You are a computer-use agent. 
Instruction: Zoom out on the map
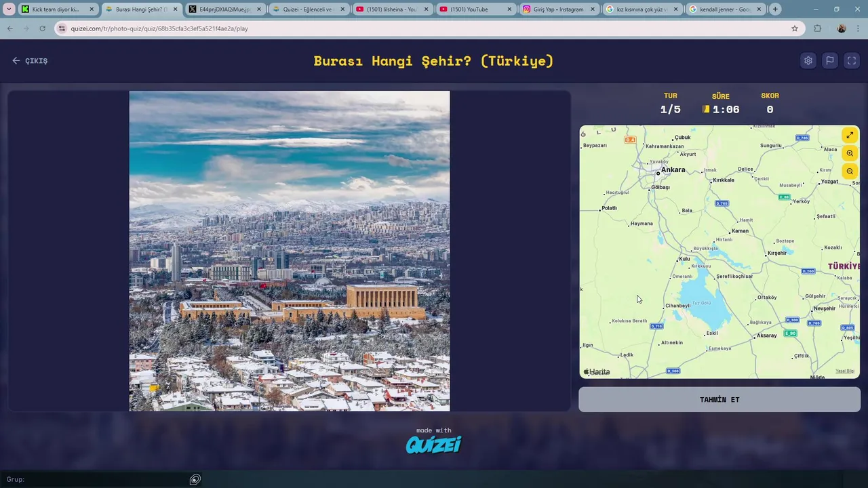850,171
